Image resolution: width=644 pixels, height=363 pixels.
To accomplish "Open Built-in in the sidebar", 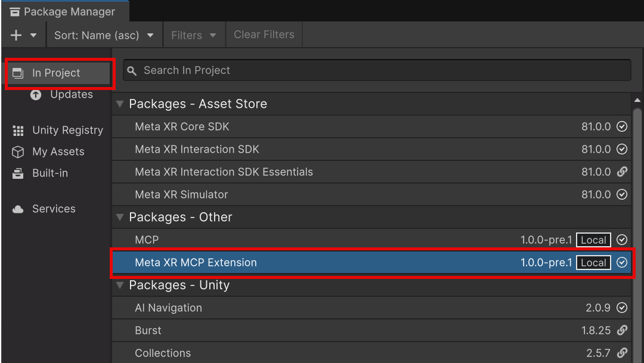I will [40, 173].
